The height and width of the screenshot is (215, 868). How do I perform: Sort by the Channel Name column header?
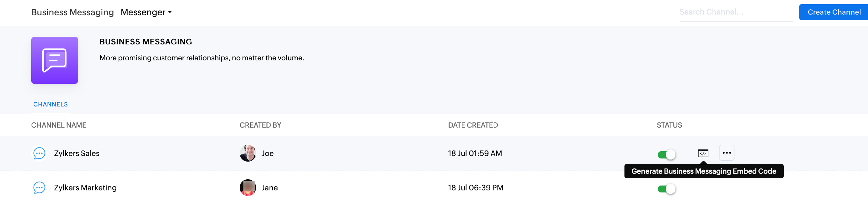tap(59, 125)
